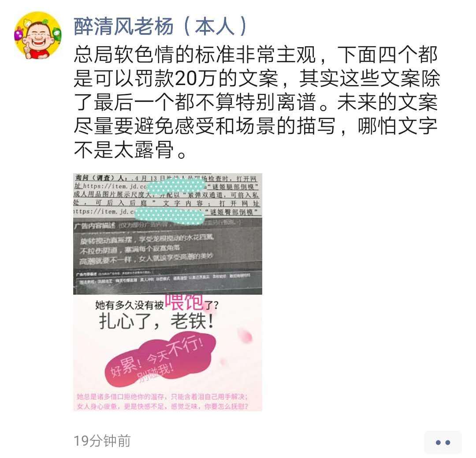Click the dark 广告内容描述 heading in image
Viewport: 476px width, 458px height.
[95, 225]
